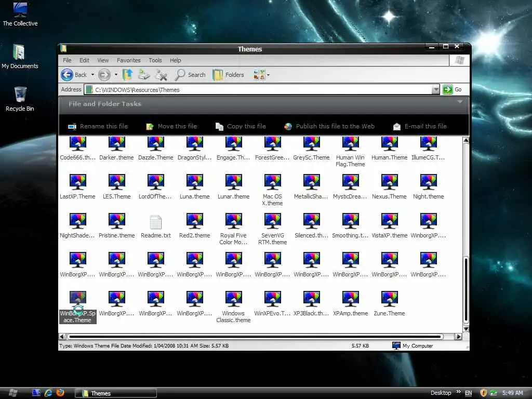Click the Forward navigation arrow

click(x=104, y=75)
